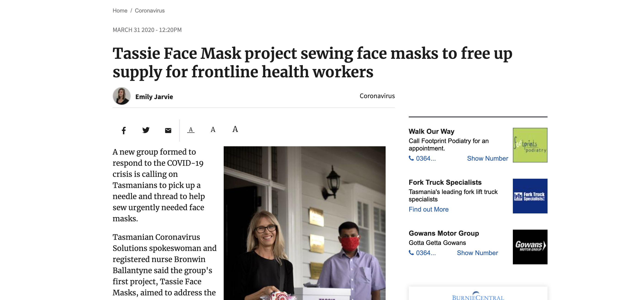This screenshot has height=300, width=644.
Task: Click the Coronavirus topic tag
Action: 377,96
